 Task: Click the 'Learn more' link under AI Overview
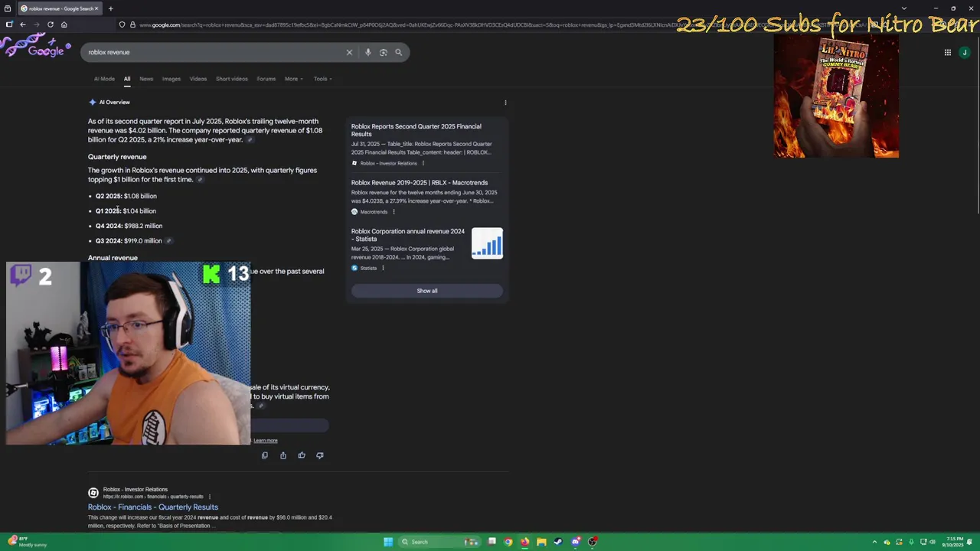pyautogui.click(x=266, y=441)
